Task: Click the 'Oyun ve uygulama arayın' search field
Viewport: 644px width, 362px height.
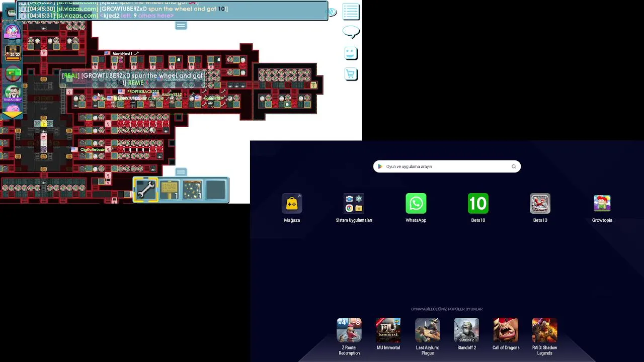Action: (447, 166)
